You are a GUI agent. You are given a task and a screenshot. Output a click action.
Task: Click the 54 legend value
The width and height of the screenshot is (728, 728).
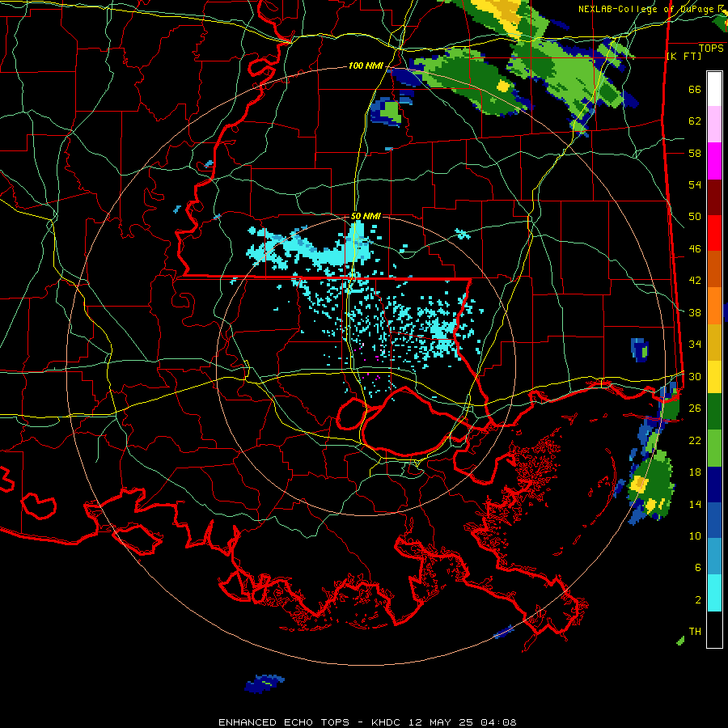click(x=695, y=184)
